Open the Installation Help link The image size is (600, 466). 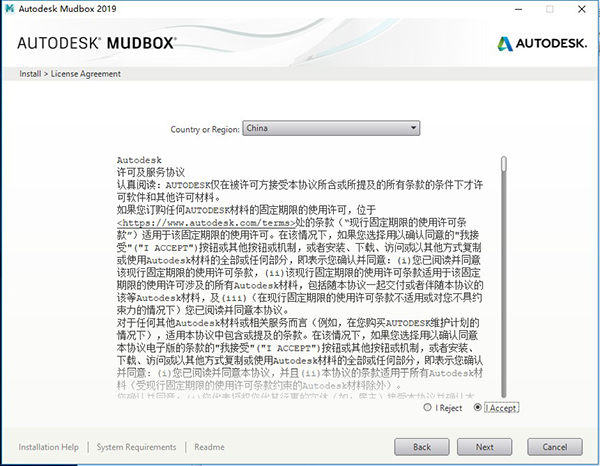[49, 447]
